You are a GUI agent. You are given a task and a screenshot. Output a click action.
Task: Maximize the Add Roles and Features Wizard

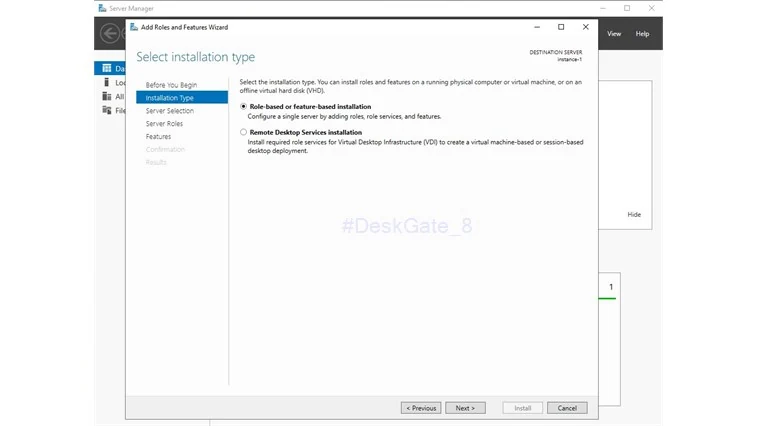[x=561, y=27]
